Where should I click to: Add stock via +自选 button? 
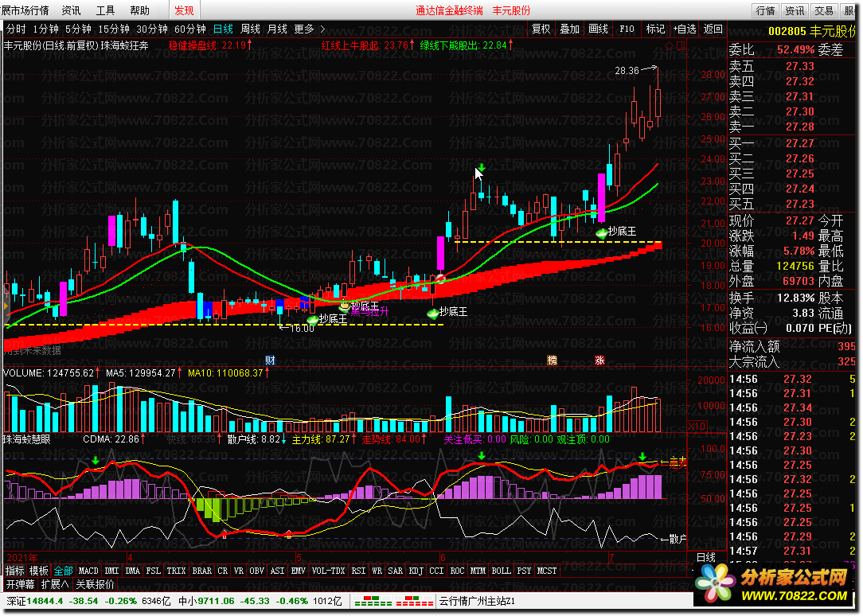coord(684,29)
